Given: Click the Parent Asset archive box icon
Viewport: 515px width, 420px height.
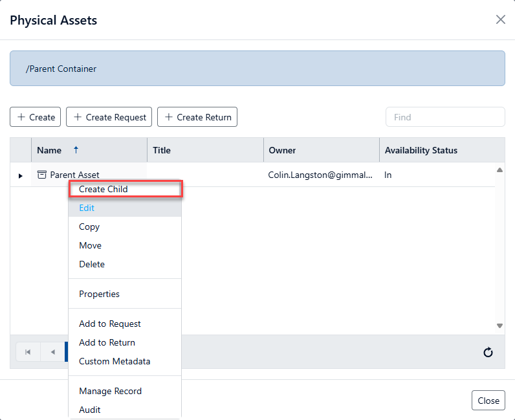Looking at the screenshot, I should pyautogui.click(x=41, y=175).
